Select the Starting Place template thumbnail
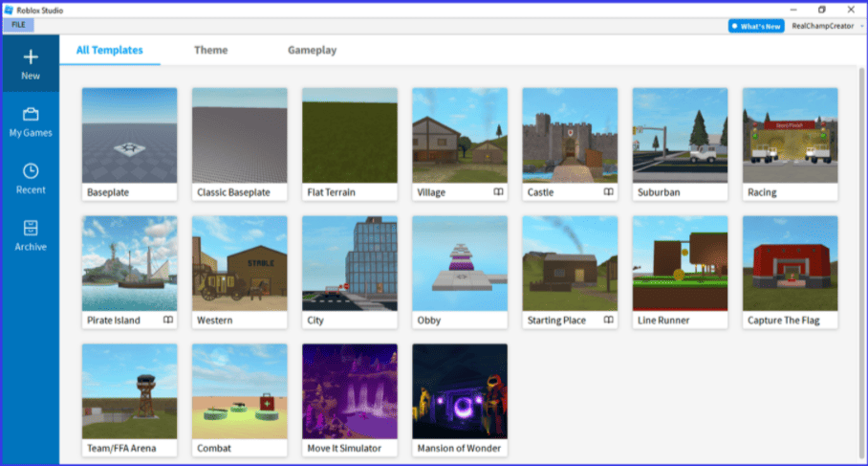868x466 pixels. tap(570, 263)
